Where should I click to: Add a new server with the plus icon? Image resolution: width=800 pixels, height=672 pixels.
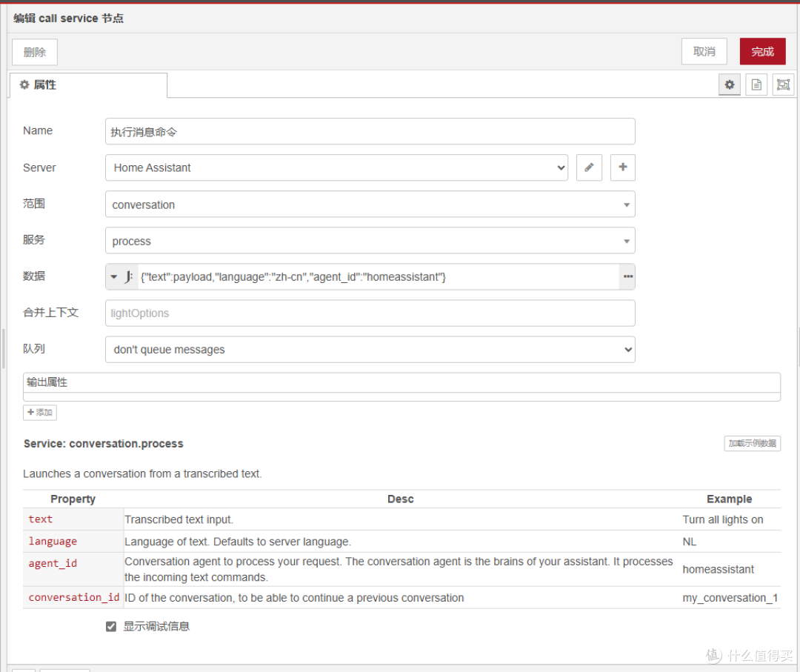622,167
